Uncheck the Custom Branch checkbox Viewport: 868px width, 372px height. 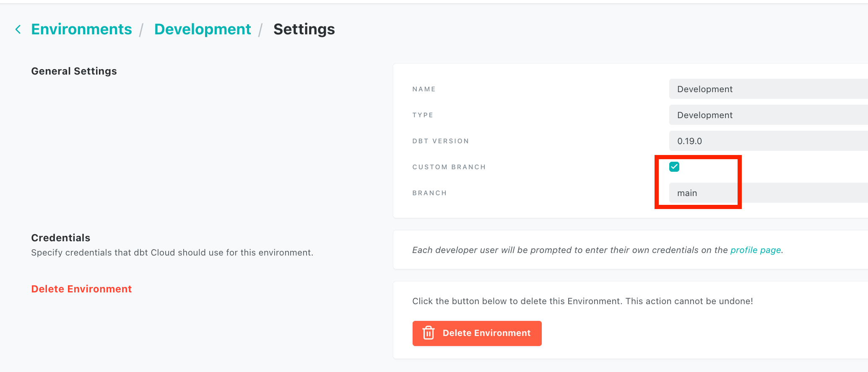click(674, 167)
